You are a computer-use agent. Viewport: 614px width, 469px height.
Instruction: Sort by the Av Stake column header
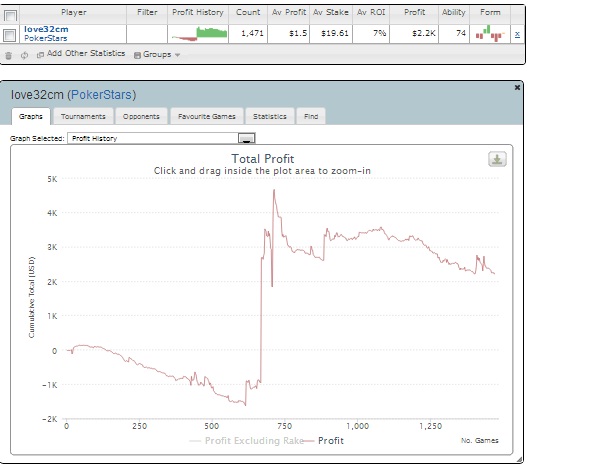coord(330,13)
